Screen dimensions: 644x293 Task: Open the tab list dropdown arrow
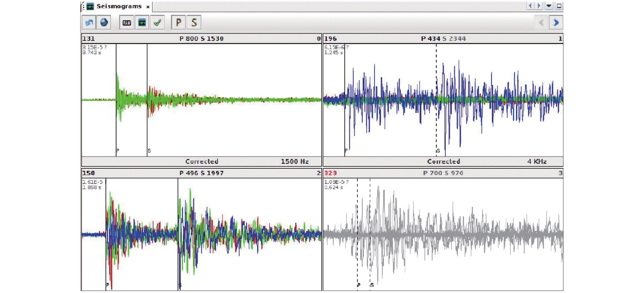click(x=549, y=6)
